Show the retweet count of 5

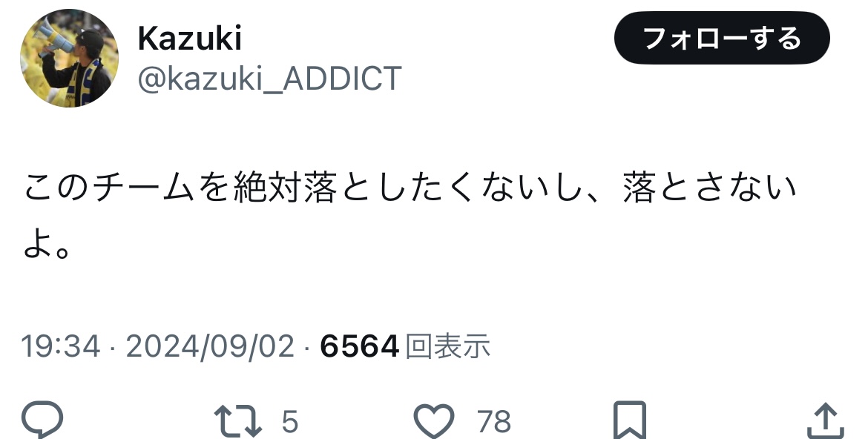(x=290, y=421)
